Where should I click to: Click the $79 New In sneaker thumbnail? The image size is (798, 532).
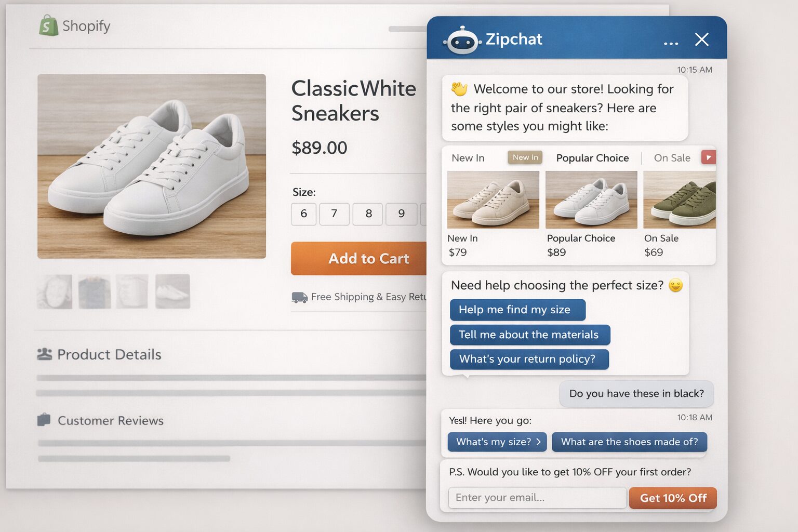[x=493, y=200]
